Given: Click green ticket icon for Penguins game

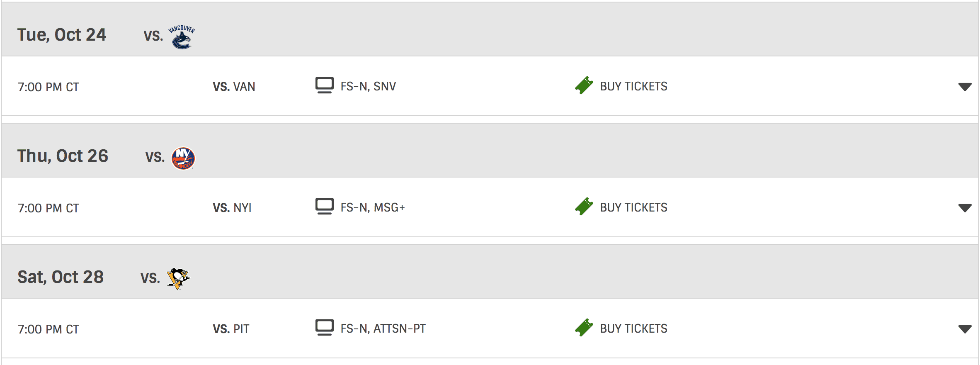Looking at the screenshot, I should point(584,328).
